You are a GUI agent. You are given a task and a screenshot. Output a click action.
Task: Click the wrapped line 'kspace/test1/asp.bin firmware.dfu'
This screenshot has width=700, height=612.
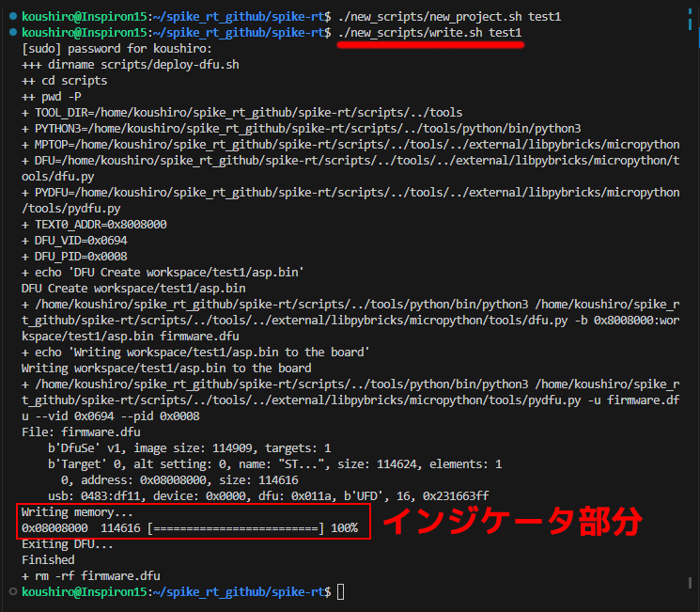point(131,337)
